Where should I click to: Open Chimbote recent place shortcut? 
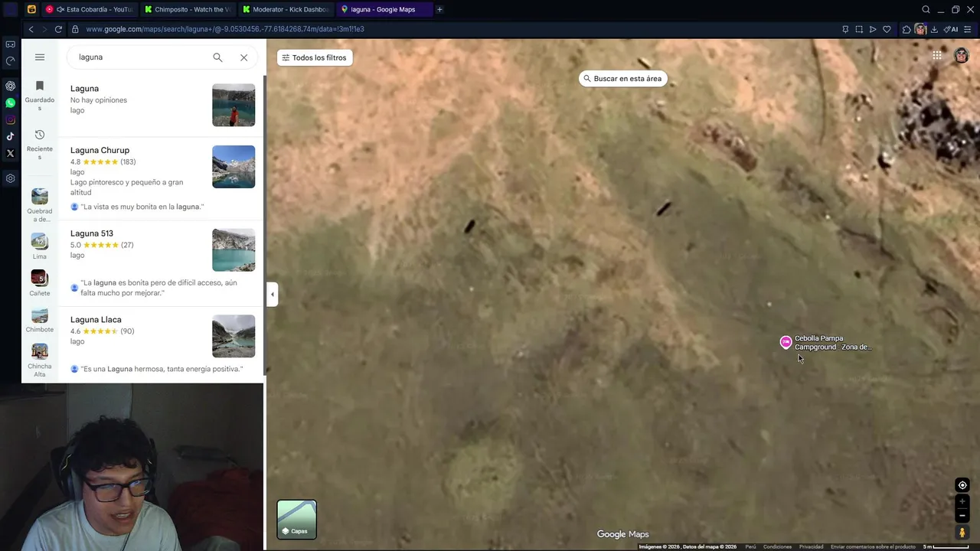pyautogui.click(x=40, y=320)
